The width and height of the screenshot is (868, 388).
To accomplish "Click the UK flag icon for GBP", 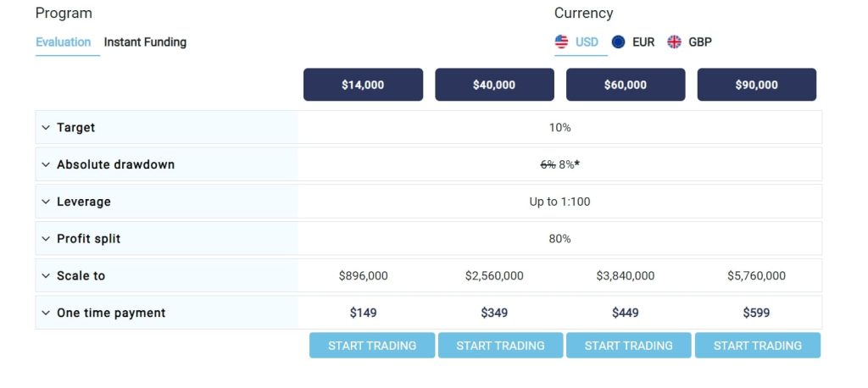I will pos(674,42).
